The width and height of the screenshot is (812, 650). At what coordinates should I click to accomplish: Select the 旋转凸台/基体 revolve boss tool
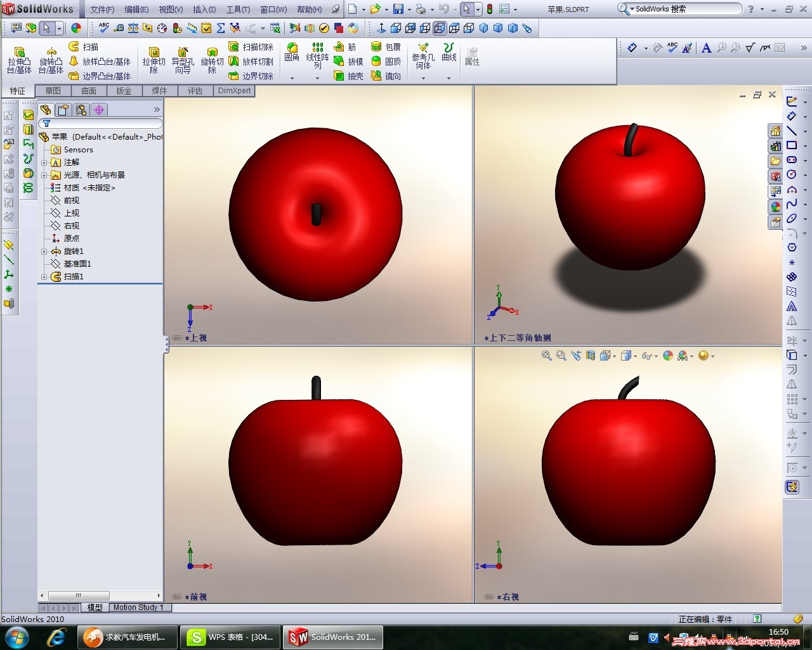[51, 60]
